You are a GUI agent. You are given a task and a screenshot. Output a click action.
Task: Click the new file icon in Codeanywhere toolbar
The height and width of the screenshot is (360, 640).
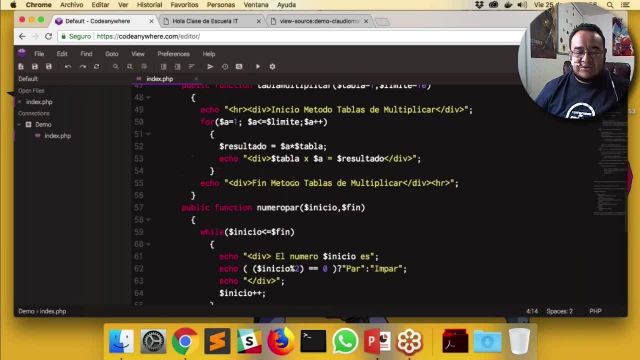click(x=21, y=67)
